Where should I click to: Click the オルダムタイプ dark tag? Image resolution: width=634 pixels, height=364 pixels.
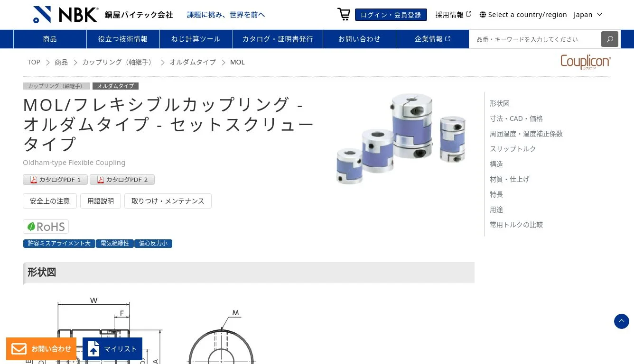[x=115, y=86]
